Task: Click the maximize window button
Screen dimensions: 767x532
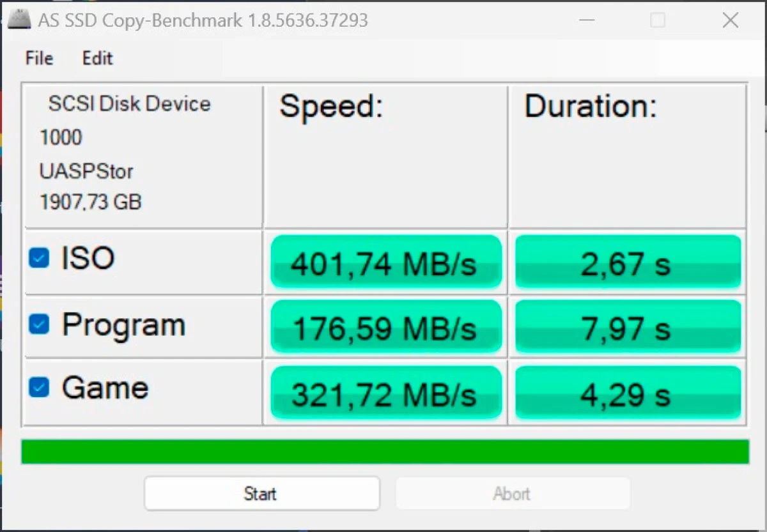Action: [658, 20]
